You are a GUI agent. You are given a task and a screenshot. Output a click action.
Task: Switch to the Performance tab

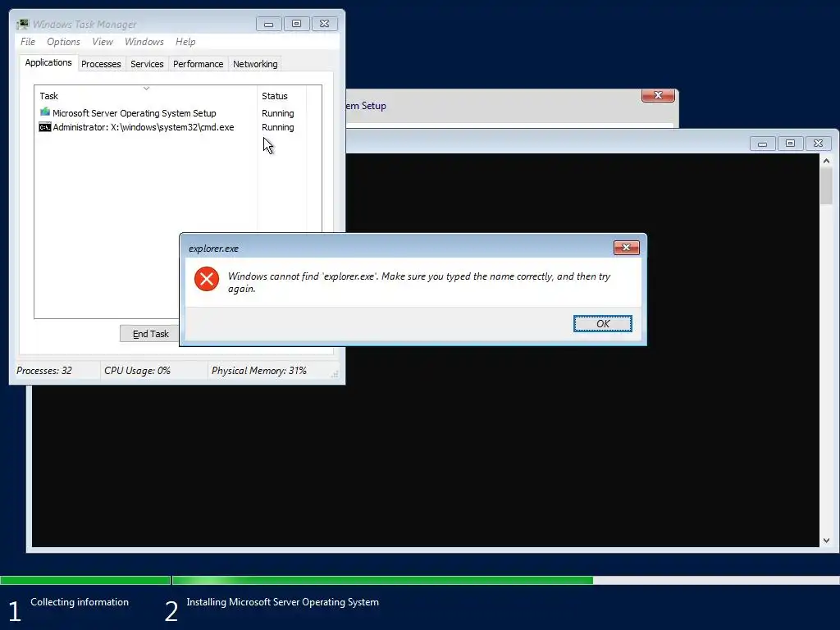tap(198, 64)
